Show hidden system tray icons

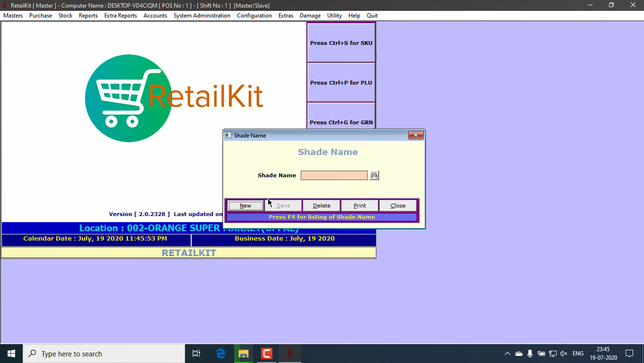click(507, 354)
